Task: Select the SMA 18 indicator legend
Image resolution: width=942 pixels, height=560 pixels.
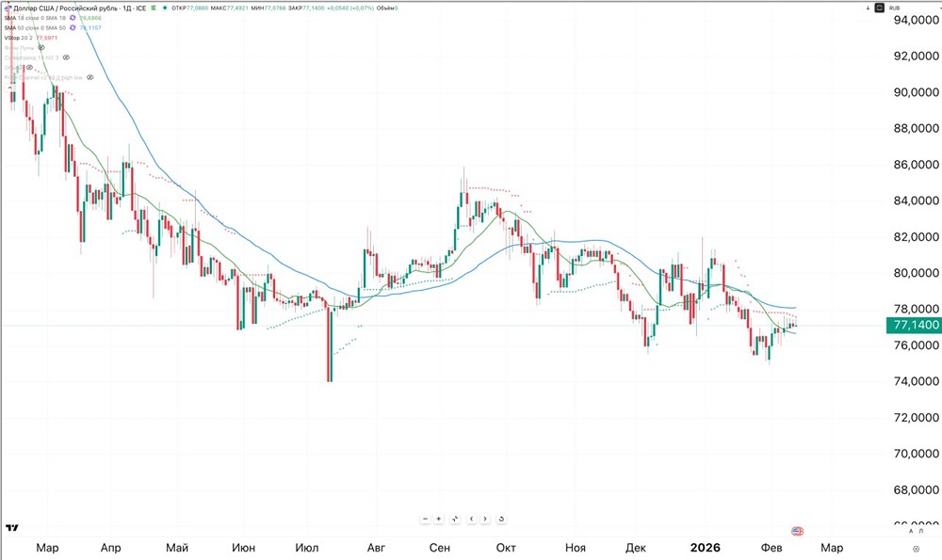Action: (35, 18)
